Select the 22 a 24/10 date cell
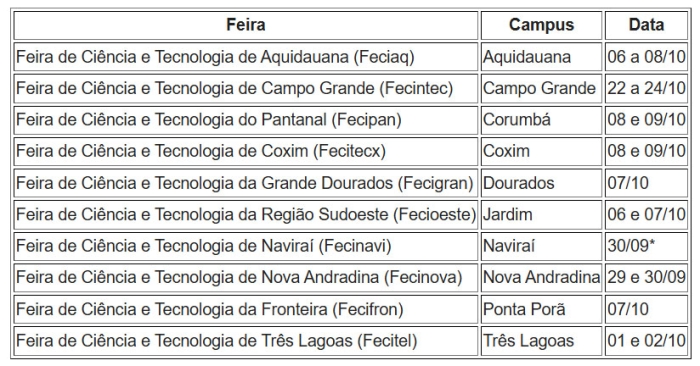The width and height of the screenshot is (700, 366). pos(646,88)
